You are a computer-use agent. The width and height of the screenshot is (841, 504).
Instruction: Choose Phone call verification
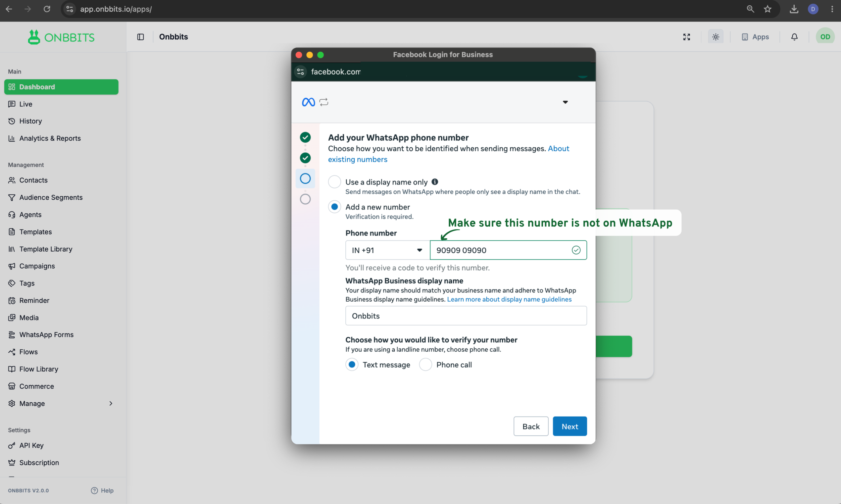pyautogui.click(x=425, y=365)
